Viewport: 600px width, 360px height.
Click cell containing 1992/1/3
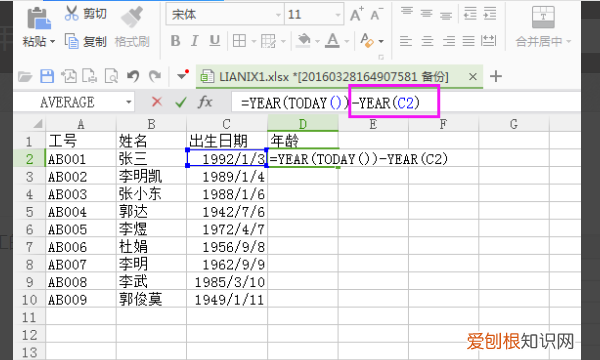(x=227, y=159)
